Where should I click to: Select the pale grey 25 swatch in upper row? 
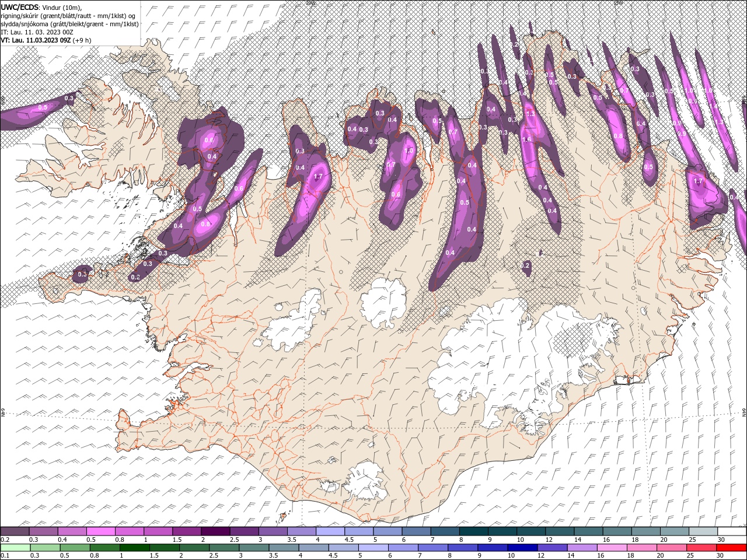coord(703,531)
